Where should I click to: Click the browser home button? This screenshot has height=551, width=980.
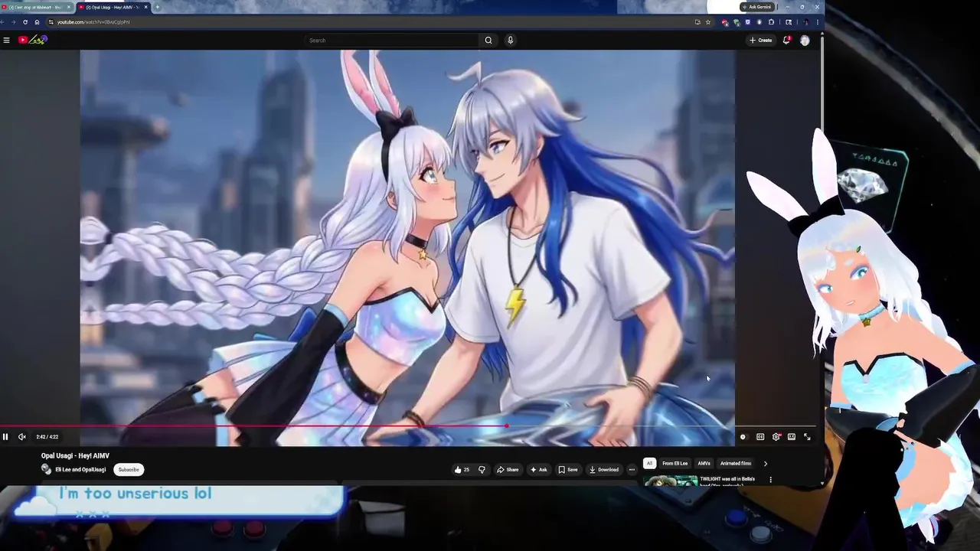(x=37, y=22)
